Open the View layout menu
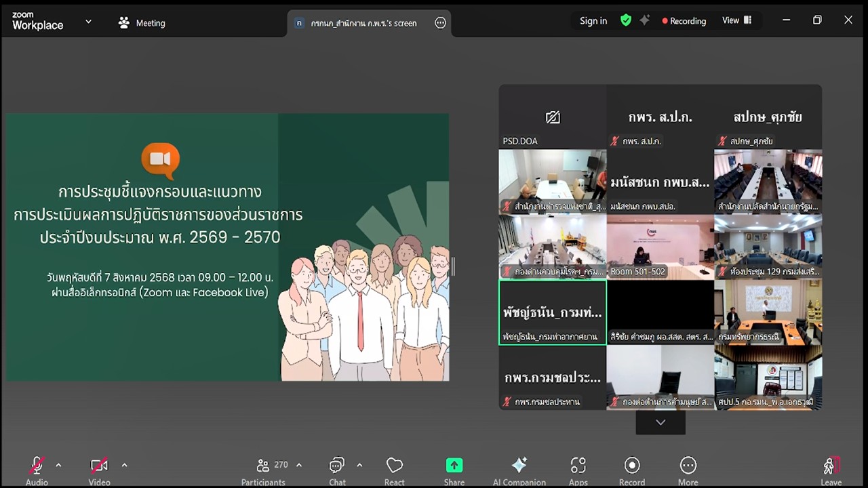The width and height of the screenshot is (868, 488). 736,20
